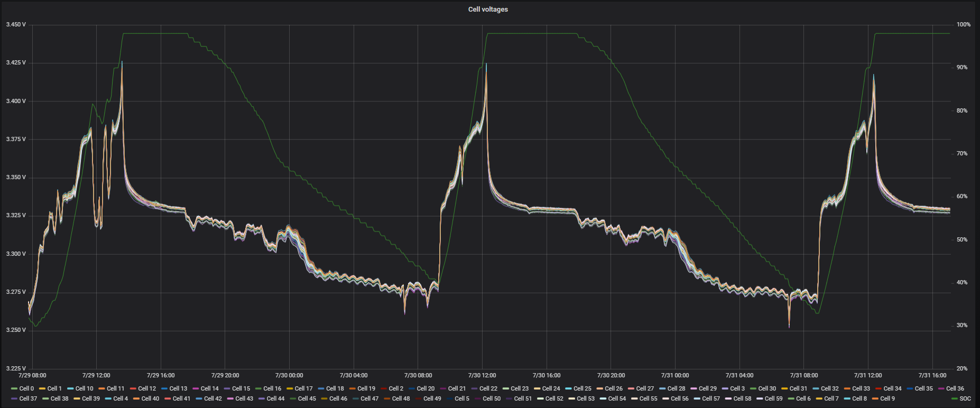980x408 pixels.
Task: Toggle the SOC series in legend
Action: [x=965, y=398]
